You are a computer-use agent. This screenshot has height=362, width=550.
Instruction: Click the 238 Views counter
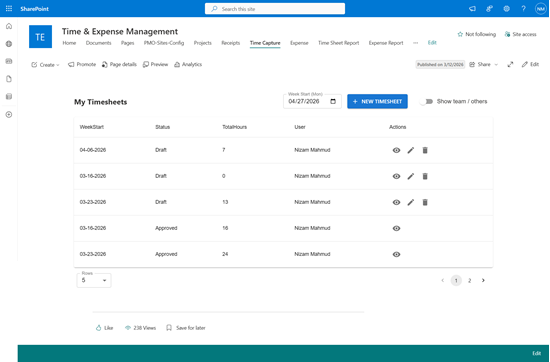point(140,328)
